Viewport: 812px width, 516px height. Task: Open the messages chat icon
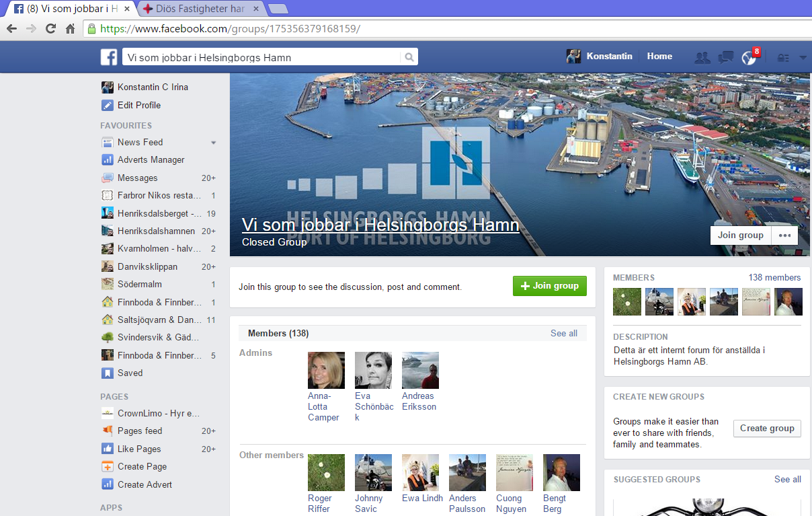[726, 57]
